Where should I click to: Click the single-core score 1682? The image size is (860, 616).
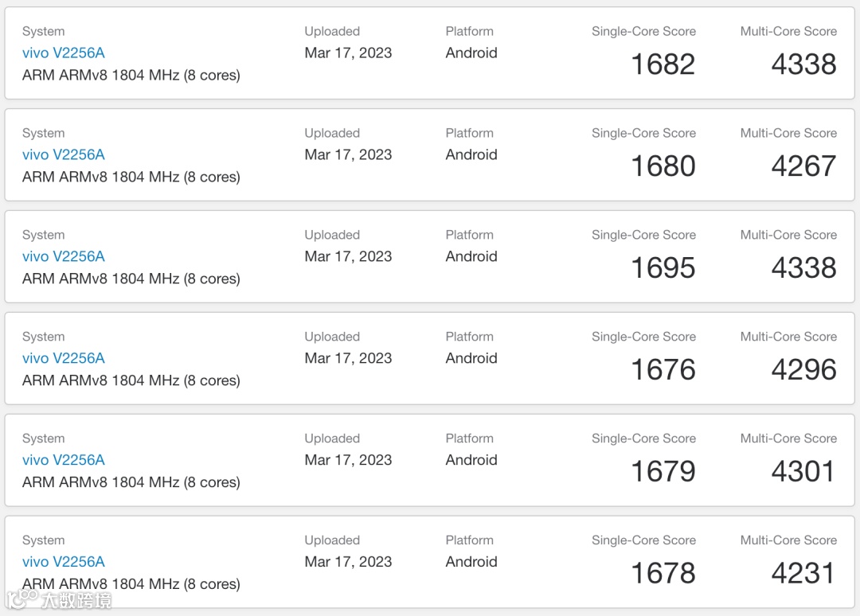(x=663, y=64)
